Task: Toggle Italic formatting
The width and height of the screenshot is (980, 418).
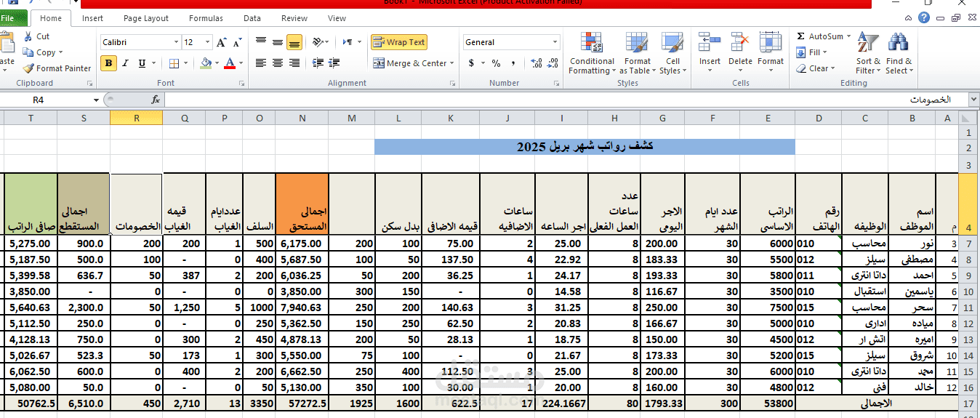Action: [x=125, y=63]
